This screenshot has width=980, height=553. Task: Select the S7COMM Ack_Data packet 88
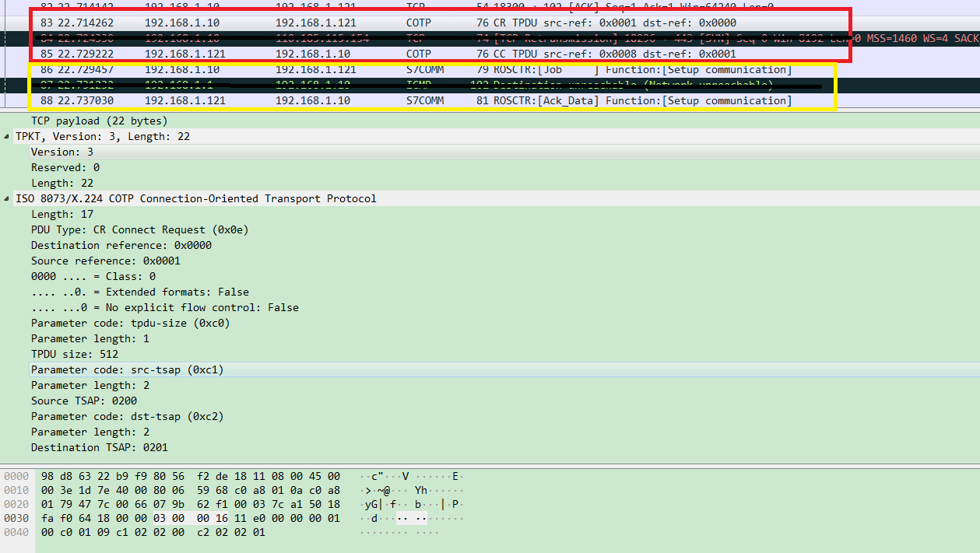coord(234,100)
